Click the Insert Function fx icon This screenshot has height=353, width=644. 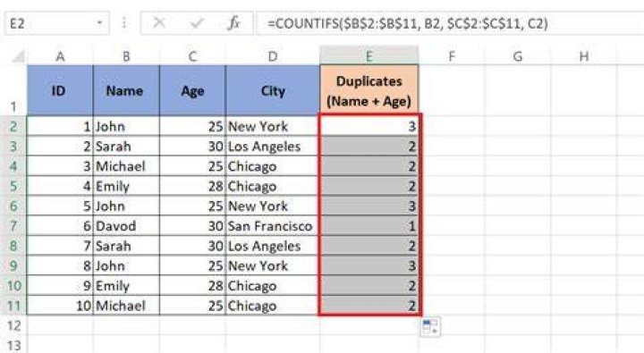(233, 23)
